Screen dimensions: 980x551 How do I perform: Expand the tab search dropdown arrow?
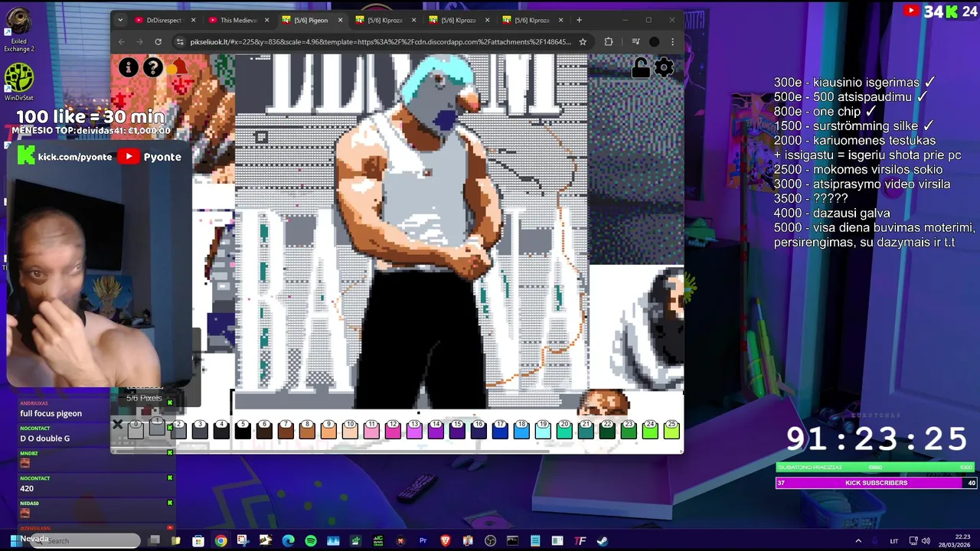point(120,20)
